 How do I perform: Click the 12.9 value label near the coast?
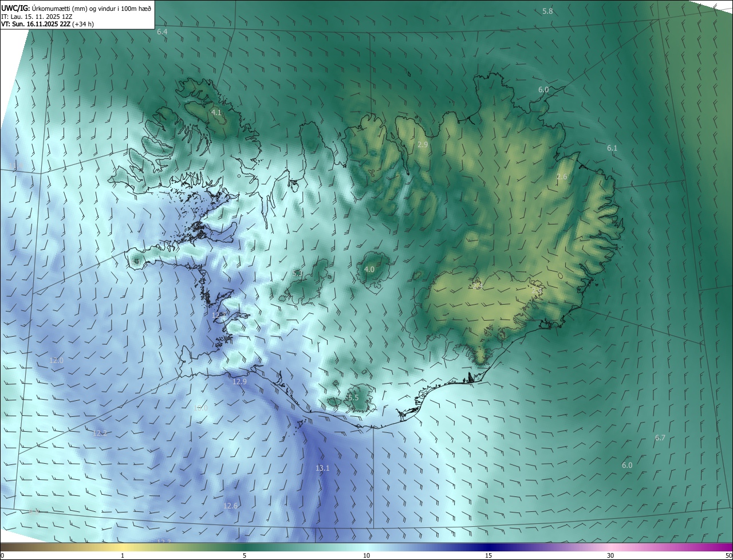point(239,381)
